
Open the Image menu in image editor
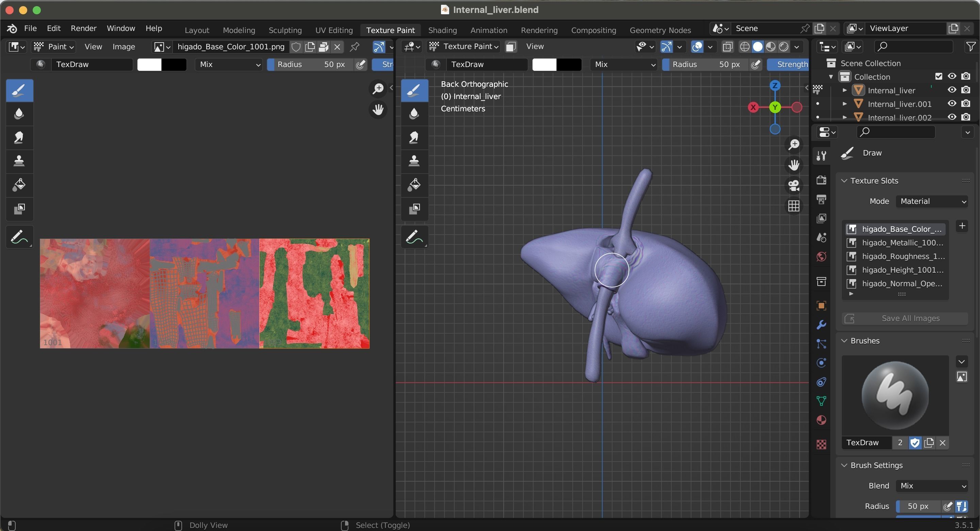(124, 46)
